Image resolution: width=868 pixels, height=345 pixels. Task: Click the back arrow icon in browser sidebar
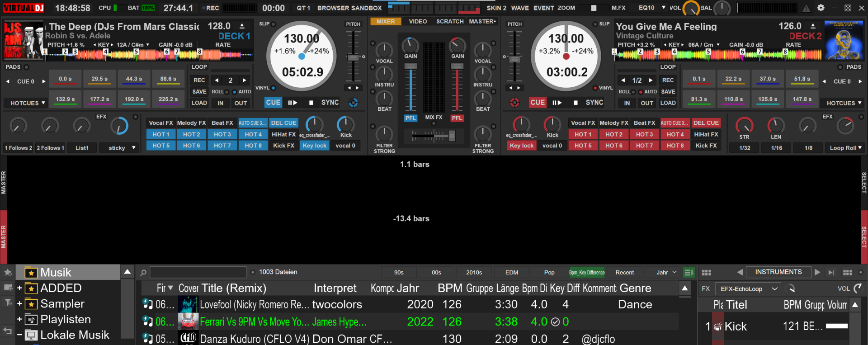pyautogui.click(x=8, y=331)
